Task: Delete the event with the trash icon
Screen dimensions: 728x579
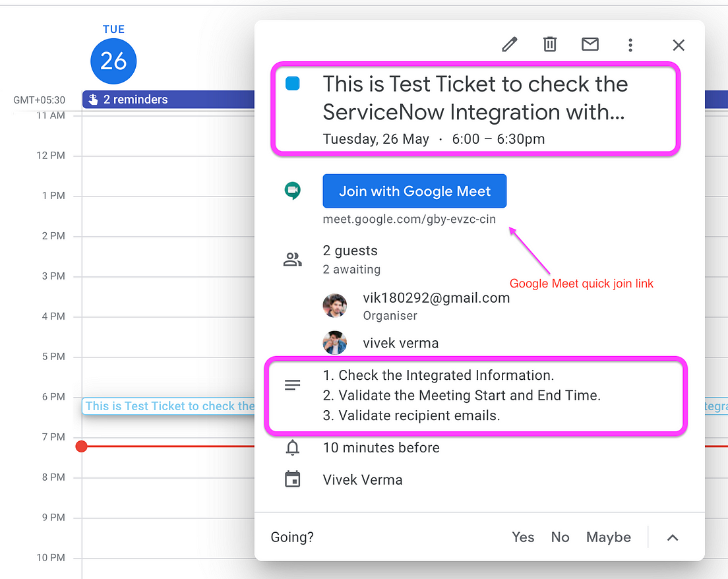Action: pos(550,44)
